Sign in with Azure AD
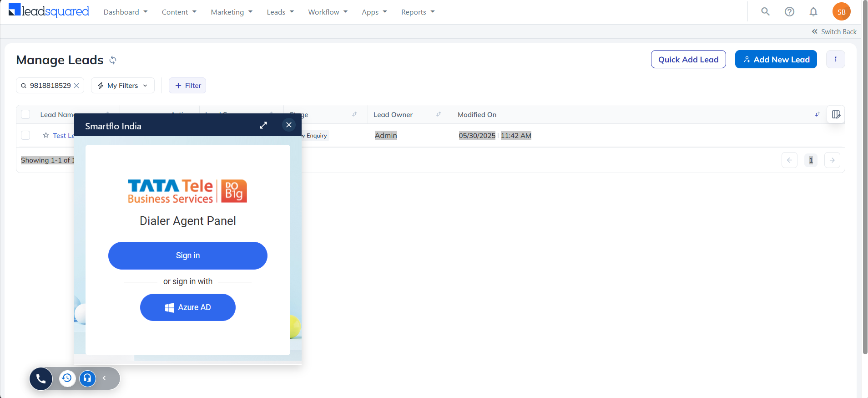Screen dimensions: 868x398 188,307
